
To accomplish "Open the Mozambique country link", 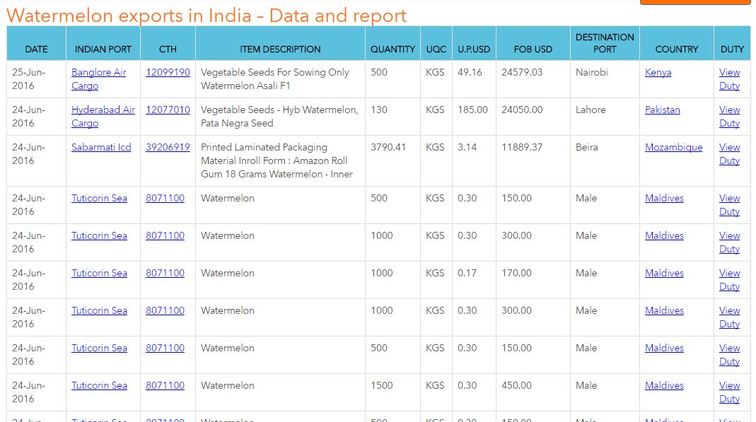I will pos(674,147).
